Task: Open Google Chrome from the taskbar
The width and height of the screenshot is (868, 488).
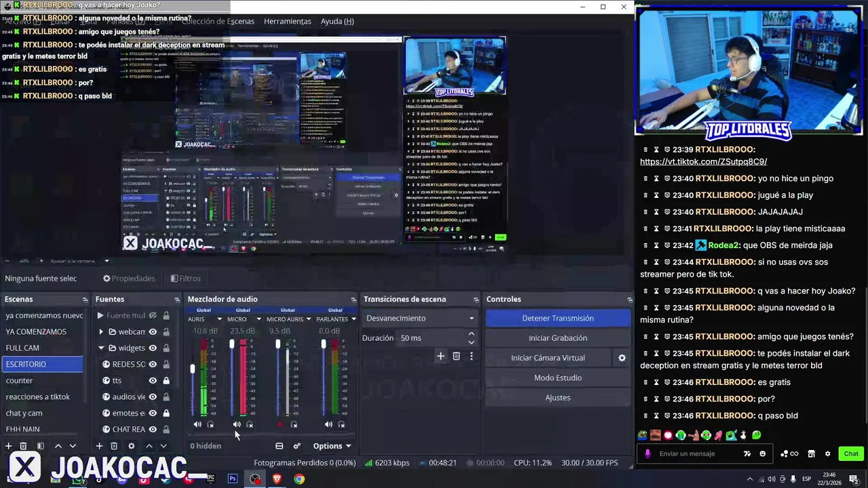Action: 299,479
